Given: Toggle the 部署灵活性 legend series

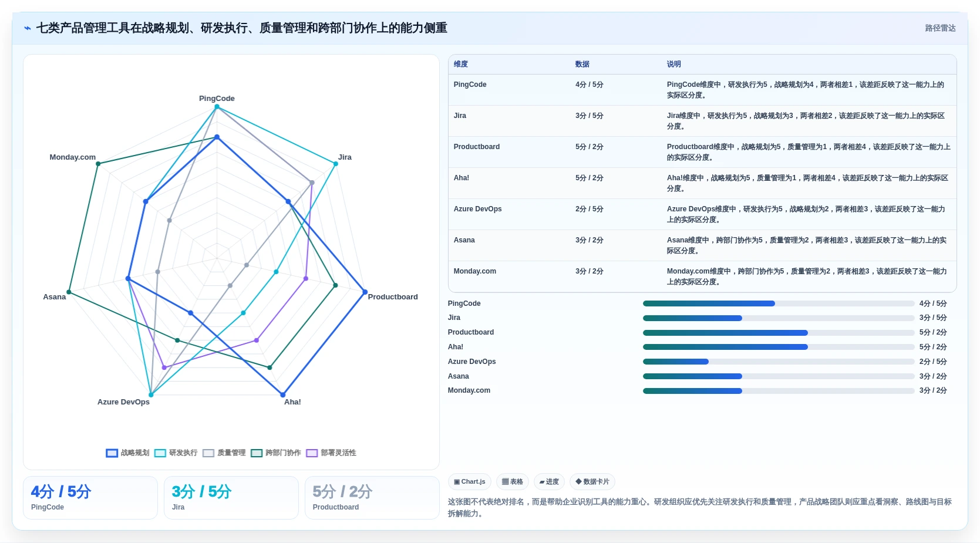Looking at the screenshot, I should [331, 453].
